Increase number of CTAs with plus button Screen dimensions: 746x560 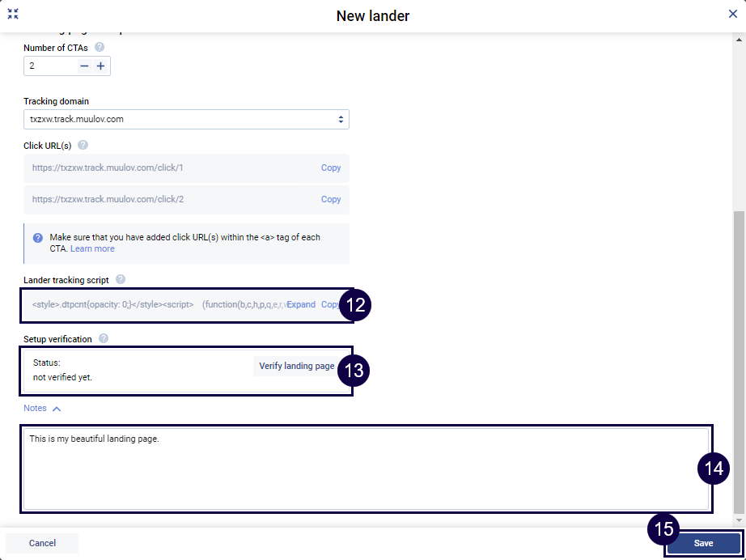pos(100,66)
